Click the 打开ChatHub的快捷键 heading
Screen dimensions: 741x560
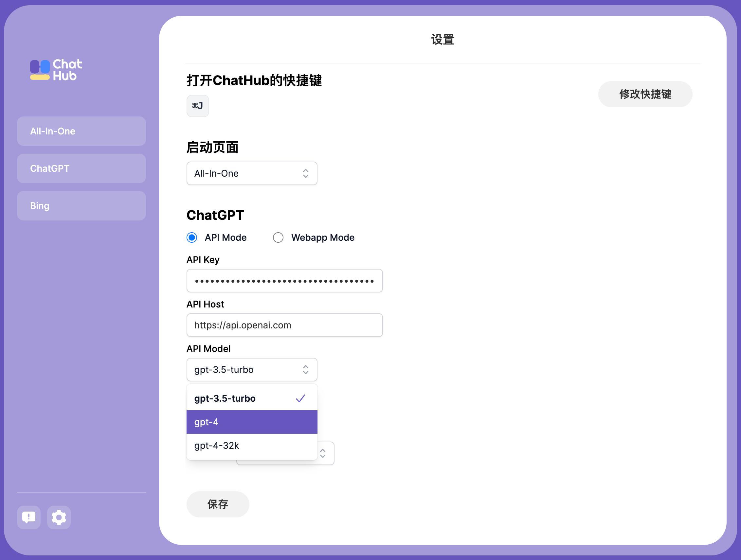[254, 80]
